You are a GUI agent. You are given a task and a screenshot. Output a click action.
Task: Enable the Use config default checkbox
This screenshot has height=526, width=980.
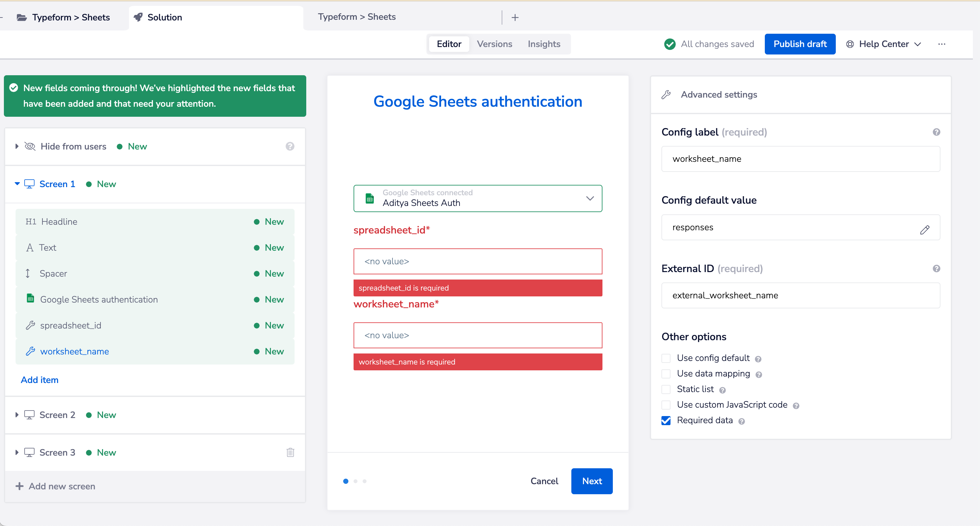[666, 358]
